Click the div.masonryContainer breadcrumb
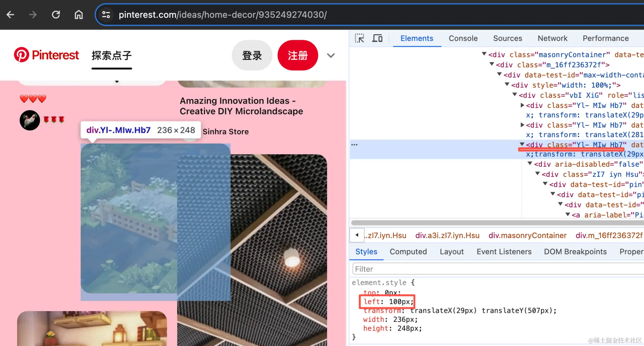 [x=527, y=235]
